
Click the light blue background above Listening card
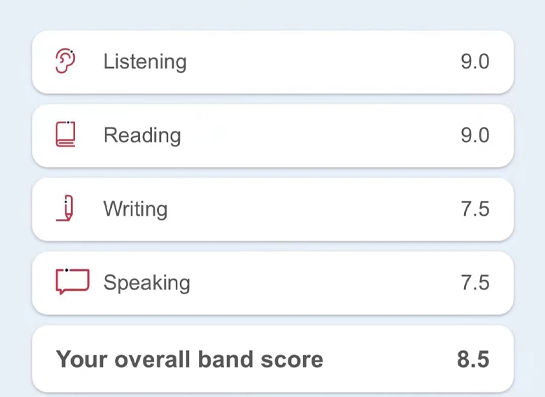click(272, 14)
